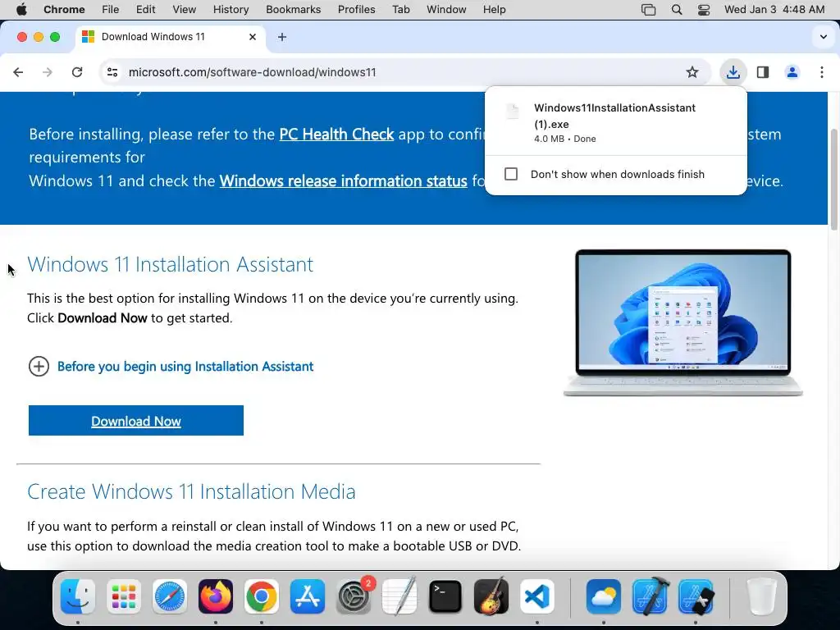Open Terminal from the dock

click(445, 596)
